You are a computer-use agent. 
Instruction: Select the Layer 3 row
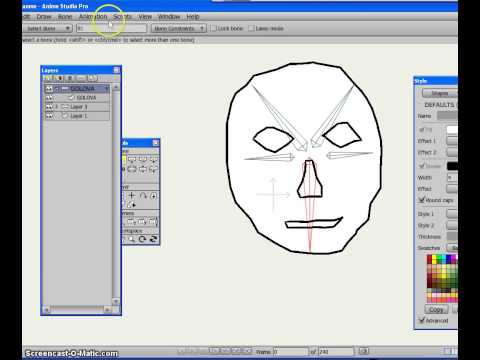coord(77,107)
